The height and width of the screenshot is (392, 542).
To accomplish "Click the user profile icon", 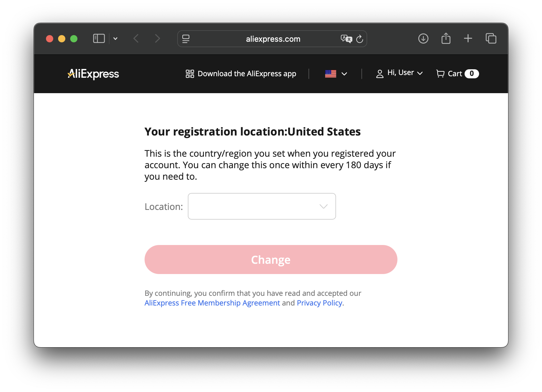I will pos(380,74).
